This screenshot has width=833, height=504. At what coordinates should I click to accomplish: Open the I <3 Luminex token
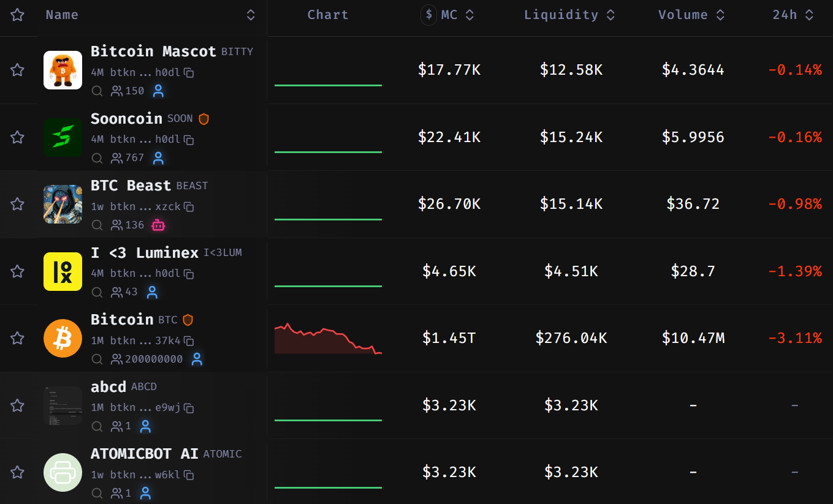(x=145, y=252)
